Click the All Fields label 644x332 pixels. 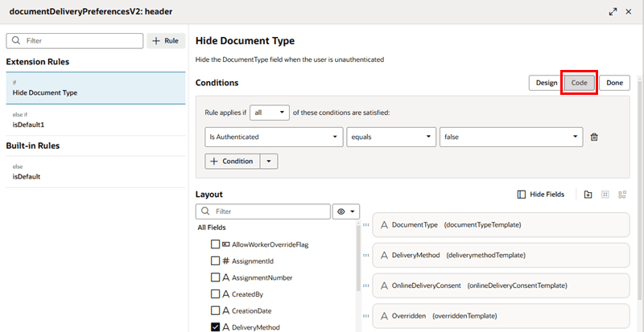(212, 227)
